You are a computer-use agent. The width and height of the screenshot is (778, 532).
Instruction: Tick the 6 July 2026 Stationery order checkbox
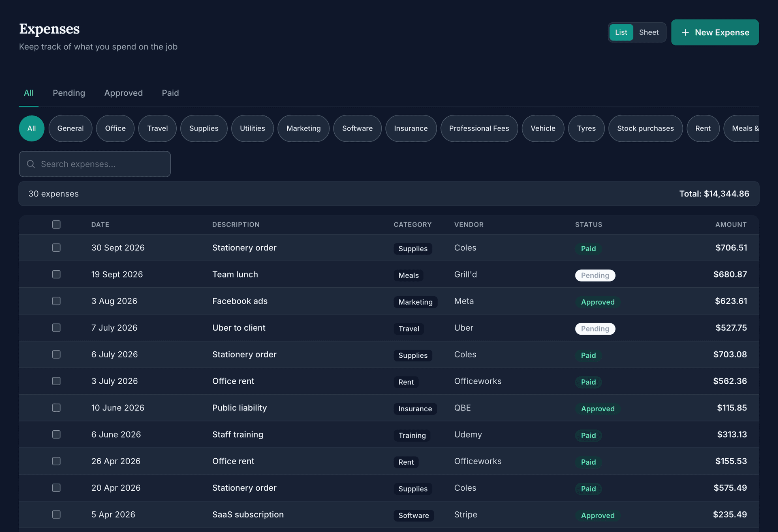(x=56, y=355)
